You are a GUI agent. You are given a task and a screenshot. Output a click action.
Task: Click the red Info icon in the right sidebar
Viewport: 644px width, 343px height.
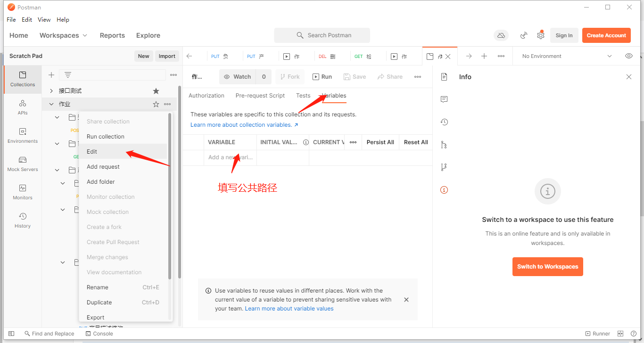coord(444,190)
